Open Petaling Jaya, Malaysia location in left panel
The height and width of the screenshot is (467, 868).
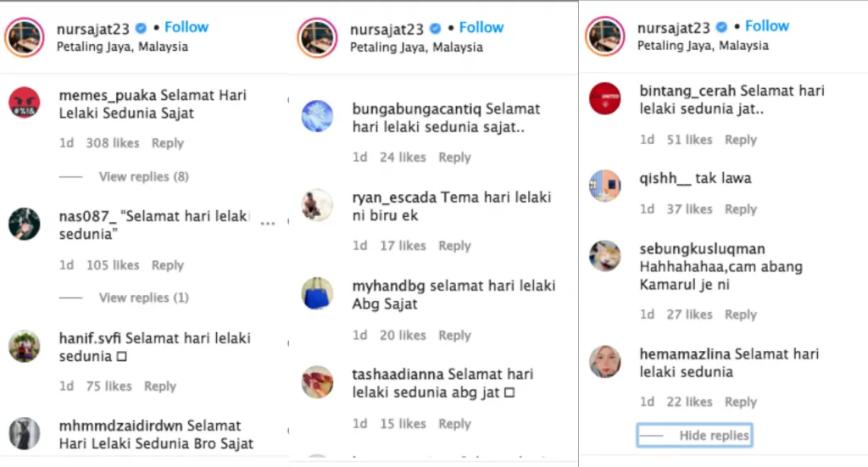[x=122, y=47]
